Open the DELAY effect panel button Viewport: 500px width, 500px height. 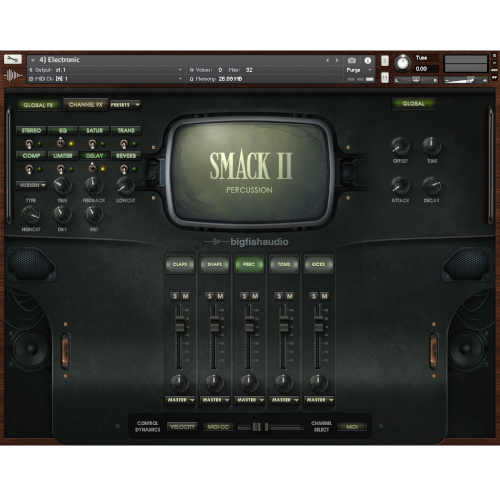(94, 156)
